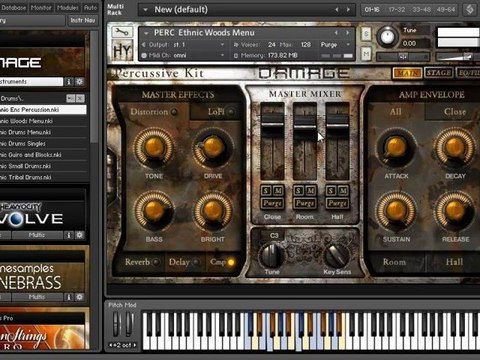
Task: Turn the C3 Tune knob
Action: coord(272,255)
